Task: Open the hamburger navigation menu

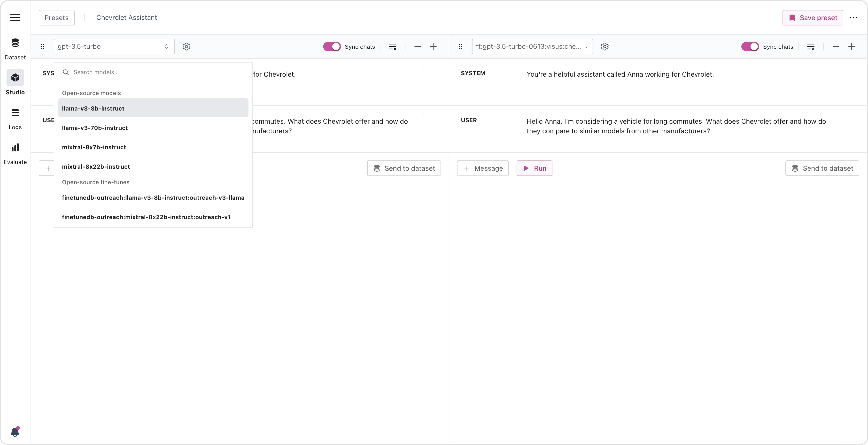Action: click(15, 17)
